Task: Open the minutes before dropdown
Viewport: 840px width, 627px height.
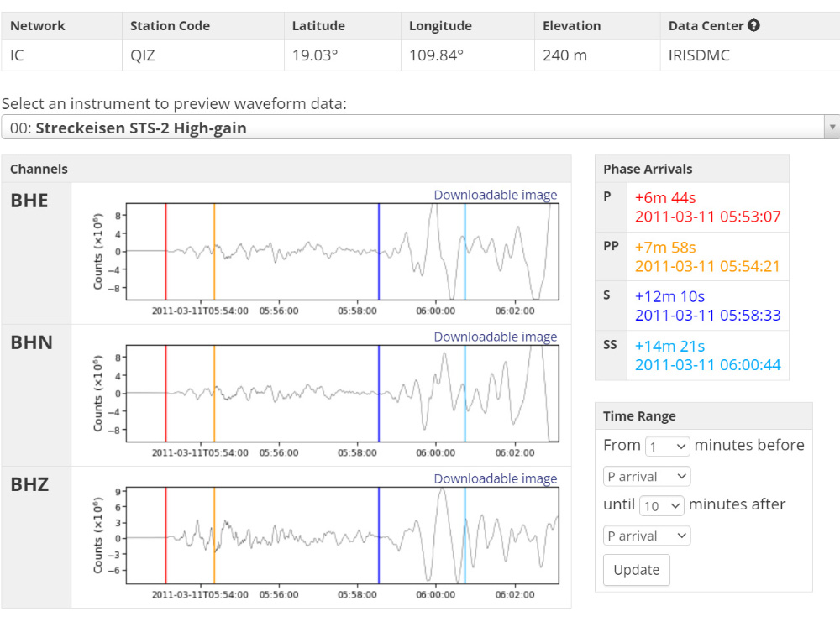Action: [x=668, y=446]
